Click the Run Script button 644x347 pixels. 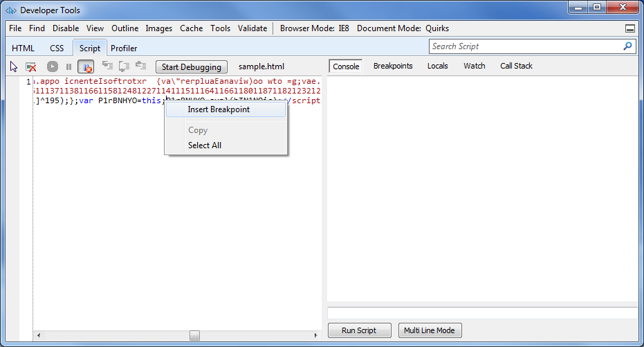[x=359, y=330]
